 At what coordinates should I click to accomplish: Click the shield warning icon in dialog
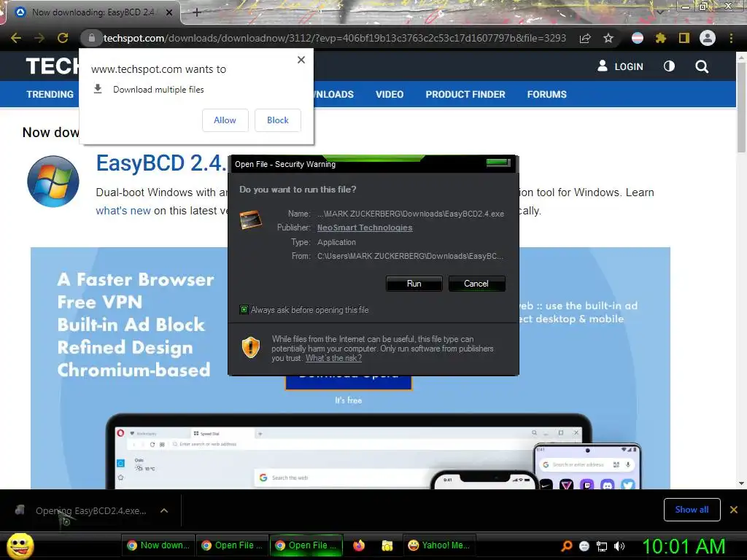point(251,348)
